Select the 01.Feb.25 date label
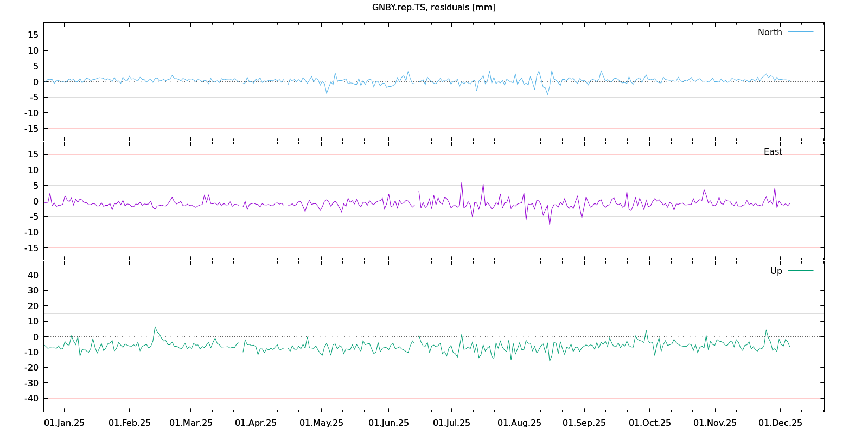 coord(130,423)
